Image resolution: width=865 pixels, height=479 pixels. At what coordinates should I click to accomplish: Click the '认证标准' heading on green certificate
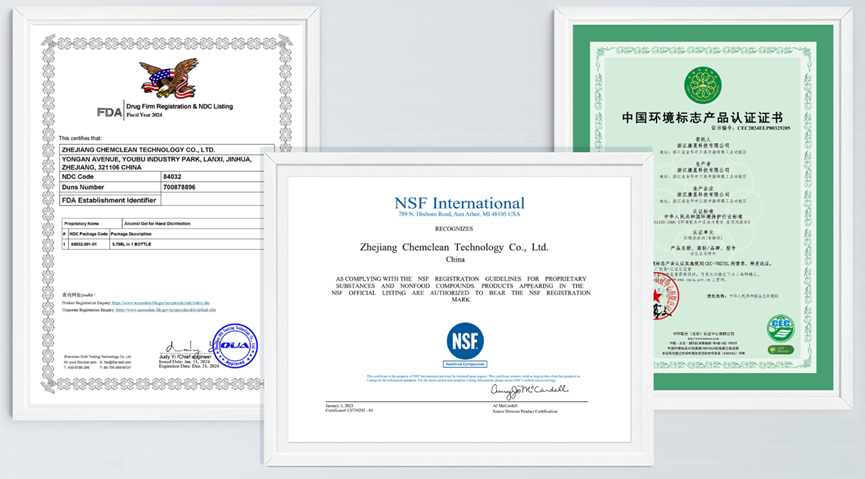pos(703,212)
